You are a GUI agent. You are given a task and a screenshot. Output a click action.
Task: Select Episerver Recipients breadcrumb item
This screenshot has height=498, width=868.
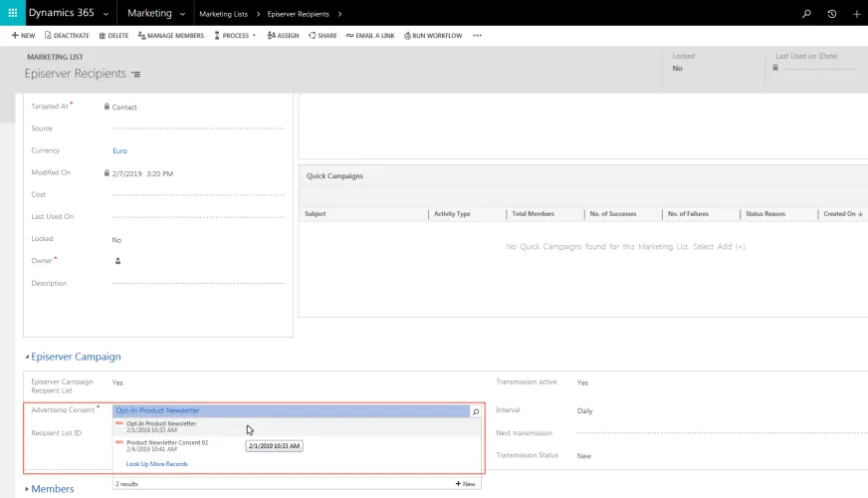[x=298, y=14]
